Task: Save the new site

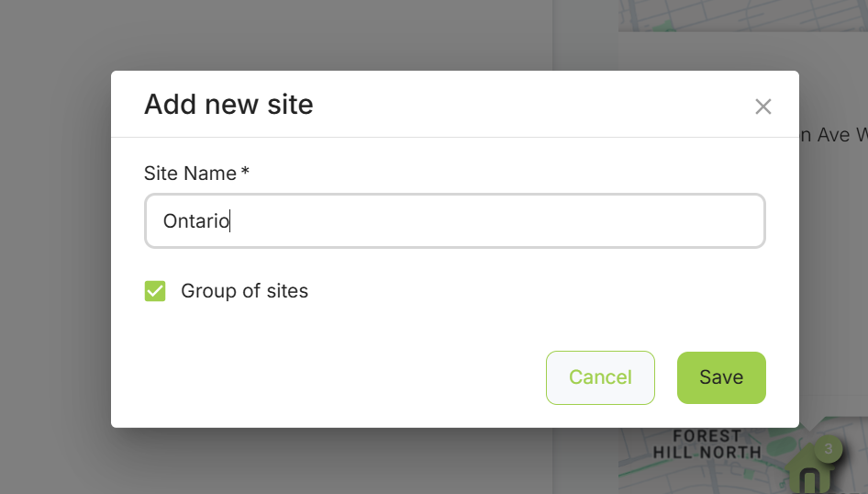Action: pos(721,377)
